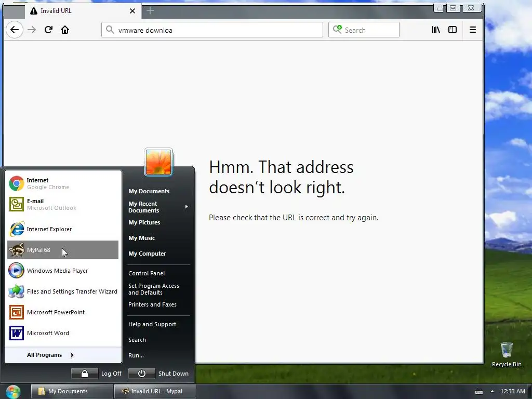Expand My Recent Documents submenu

coord(158,207)
